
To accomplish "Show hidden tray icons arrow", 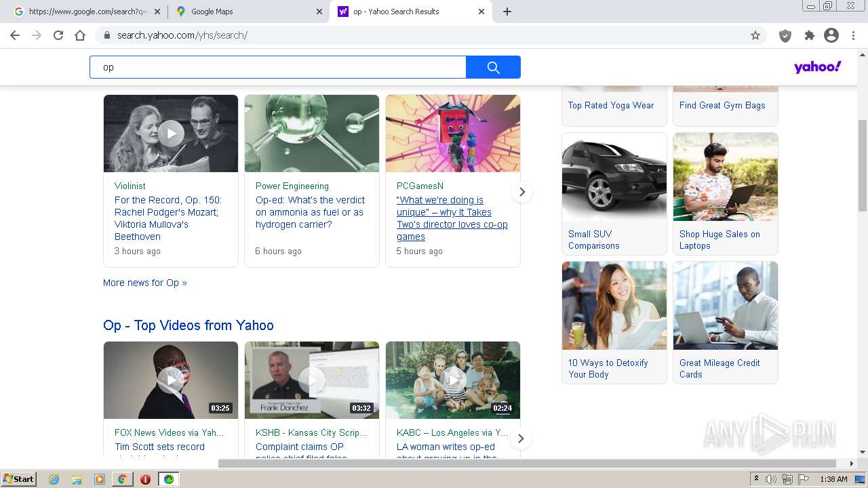I will pos(757,479).
